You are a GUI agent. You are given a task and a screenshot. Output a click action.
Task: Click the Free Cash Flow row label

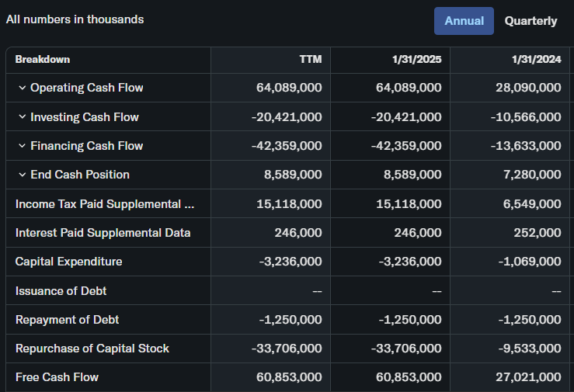(57, 377)
